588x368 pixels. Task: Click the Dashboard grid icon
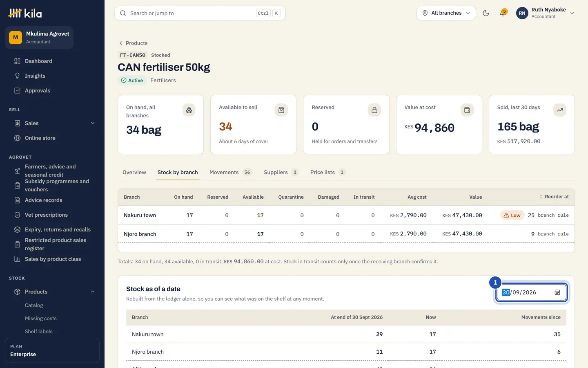point(17,61)
